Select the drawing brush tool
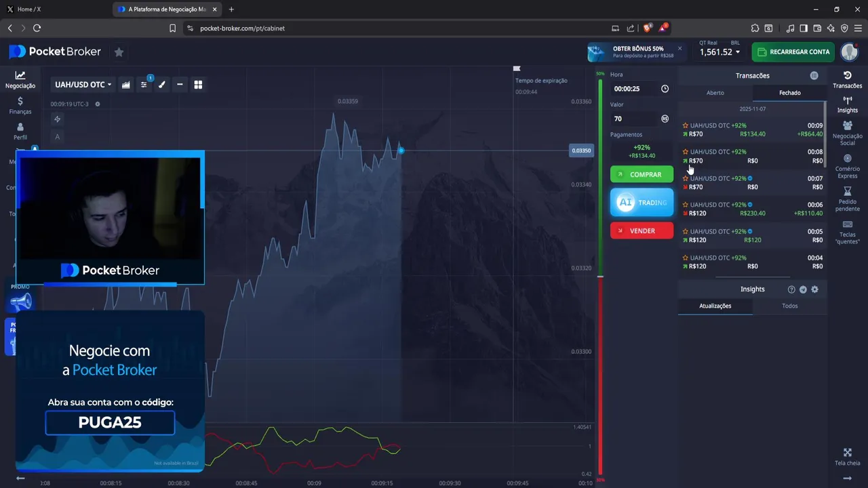 (161, 85)
